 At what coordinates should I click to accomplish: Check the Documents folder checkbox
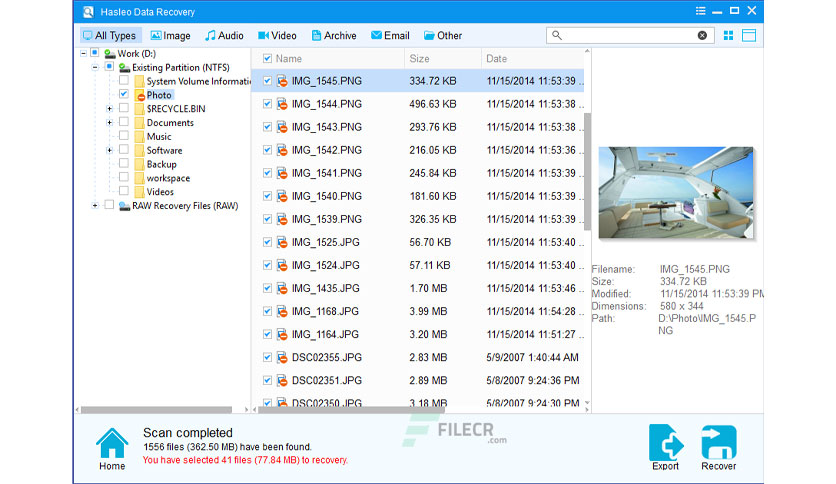point(124,122)
